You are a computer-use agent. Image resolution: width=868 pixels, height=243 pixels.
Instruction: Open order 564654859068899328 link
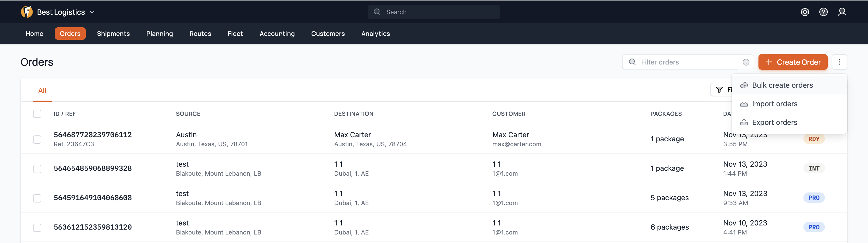point(93,168)
